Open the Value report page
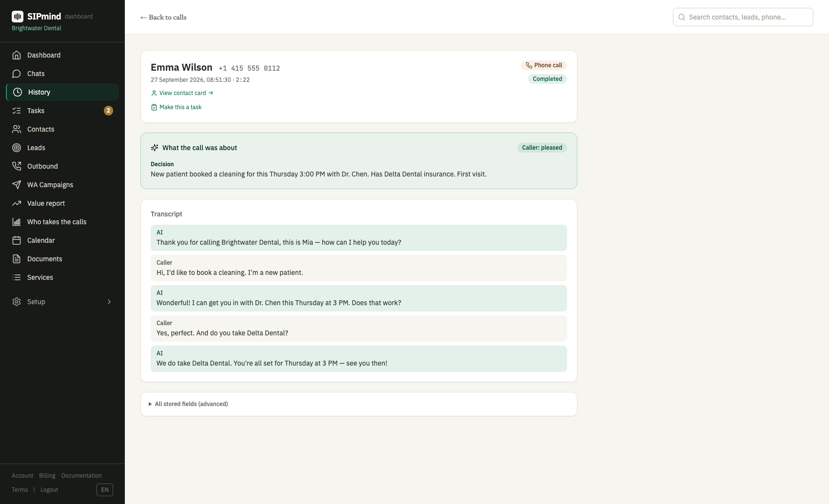The image size is (829, 504). tap(62, 203)
